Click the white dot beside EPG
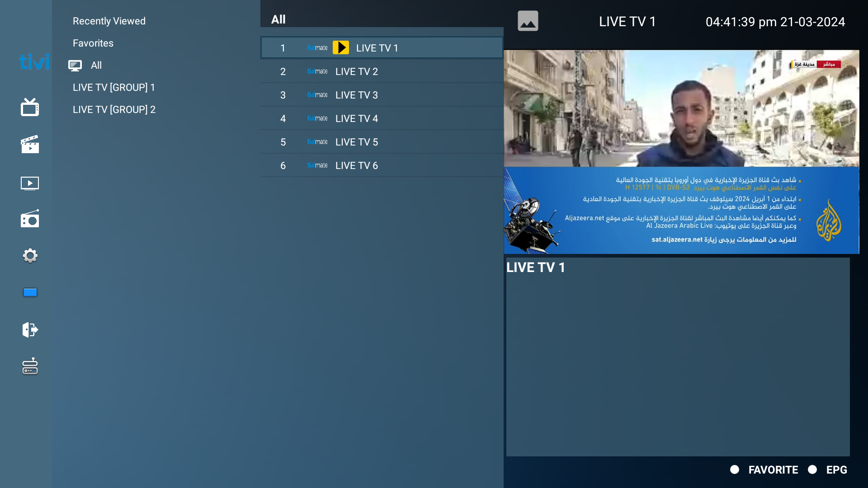The image size is (868, 488). click(812, 469)
